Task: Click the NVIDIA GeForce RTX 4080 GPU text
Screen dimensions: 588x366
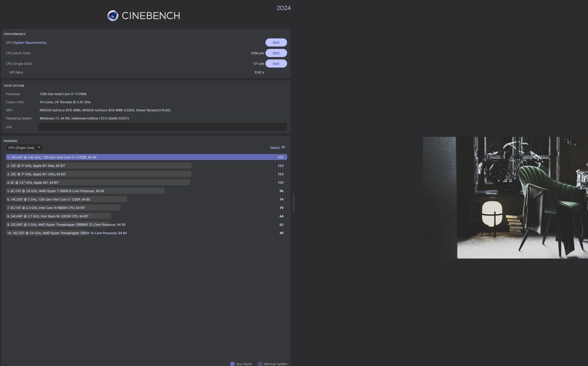Action: coord(105,110)
